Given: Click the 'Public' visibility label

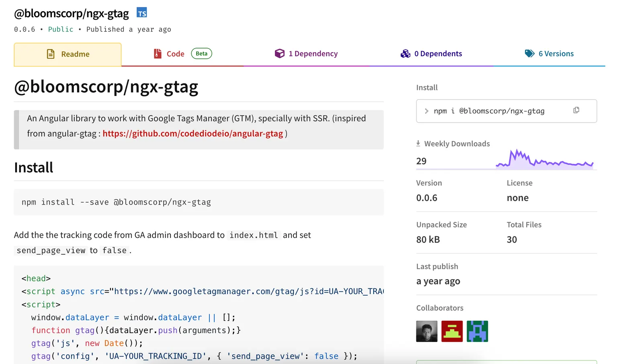Looking at the screenshot, I should pyautogui.click(x=61, y=29).
